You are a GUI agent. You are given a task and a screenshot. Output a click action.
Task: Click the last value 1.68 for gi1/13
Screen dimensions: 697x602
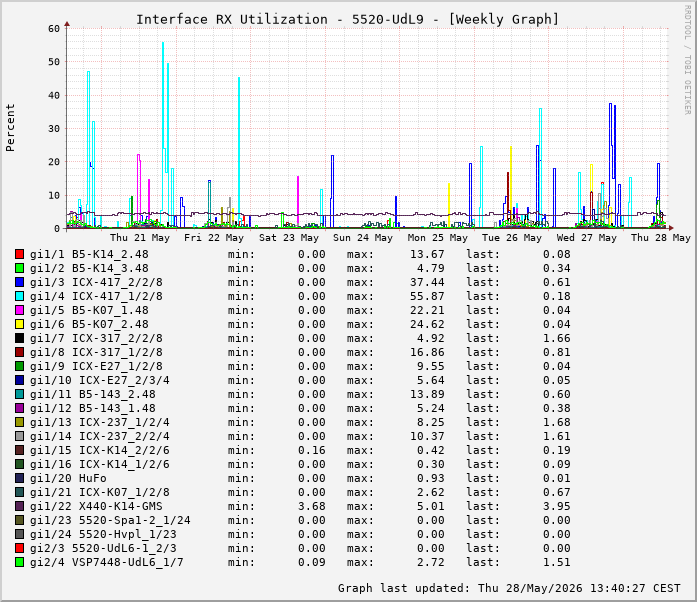coord(557,422)
